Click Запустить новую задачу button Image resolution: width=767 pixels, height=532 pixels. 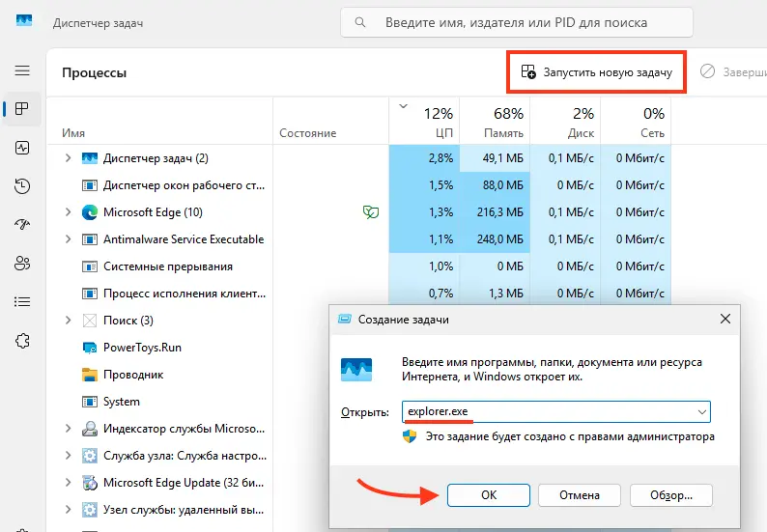pos(596,72)
